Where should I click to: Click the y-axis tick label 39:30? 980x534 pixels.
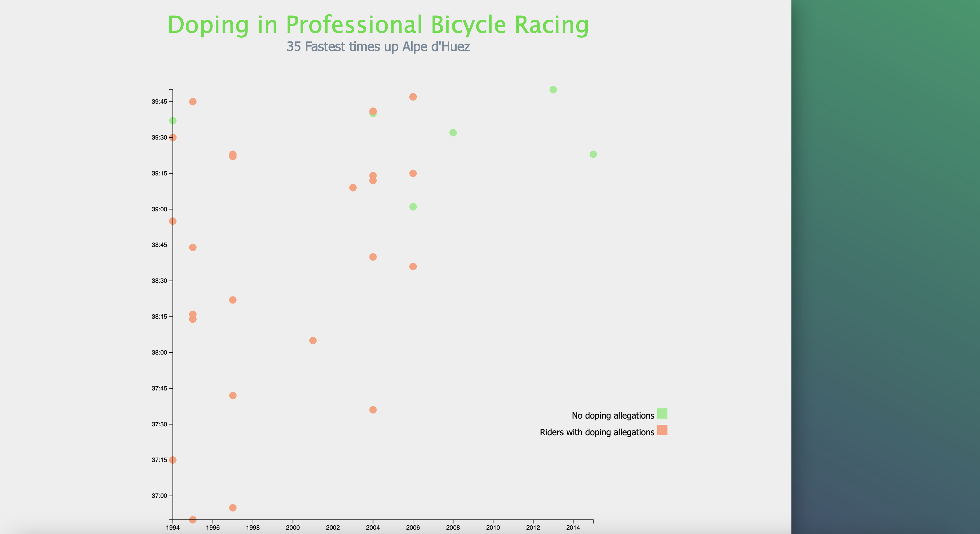point(160,137)
